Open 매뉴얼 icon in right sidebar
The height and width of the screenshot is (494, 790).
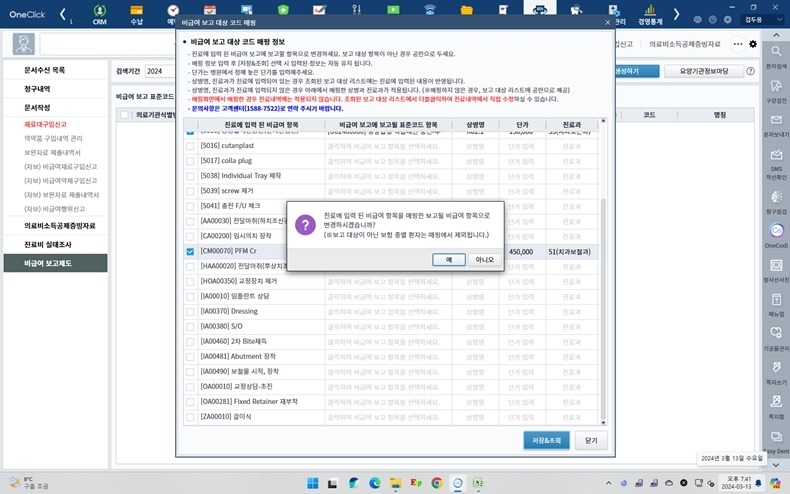click(x=776, y=301)
